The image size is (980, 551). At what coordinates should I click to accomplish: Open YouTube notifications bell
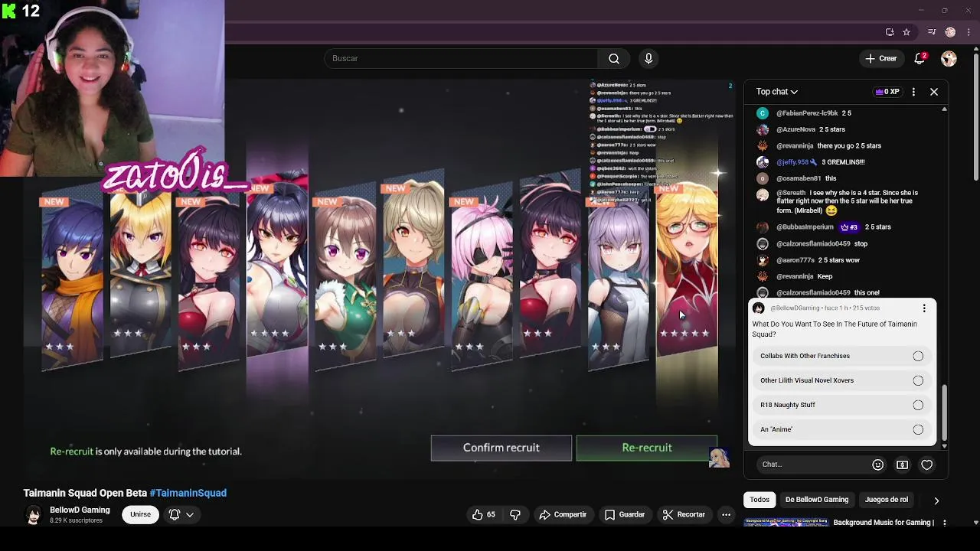click(920, 58)
